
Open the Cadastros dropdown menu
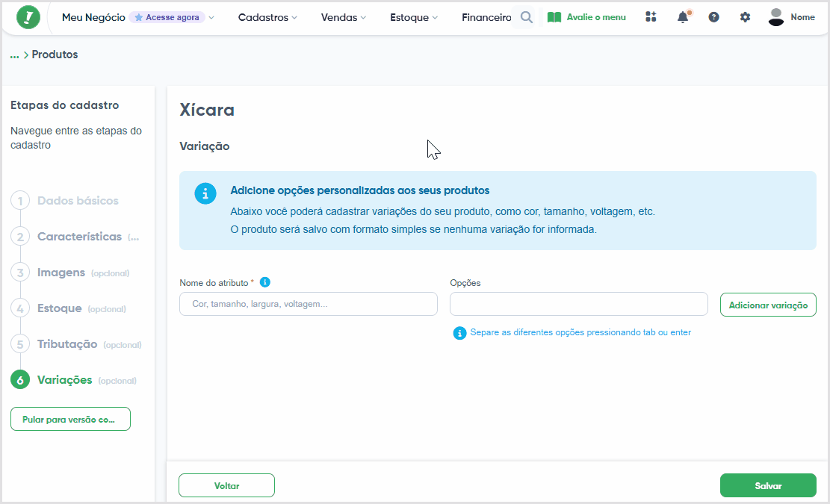tap(267, 17)
